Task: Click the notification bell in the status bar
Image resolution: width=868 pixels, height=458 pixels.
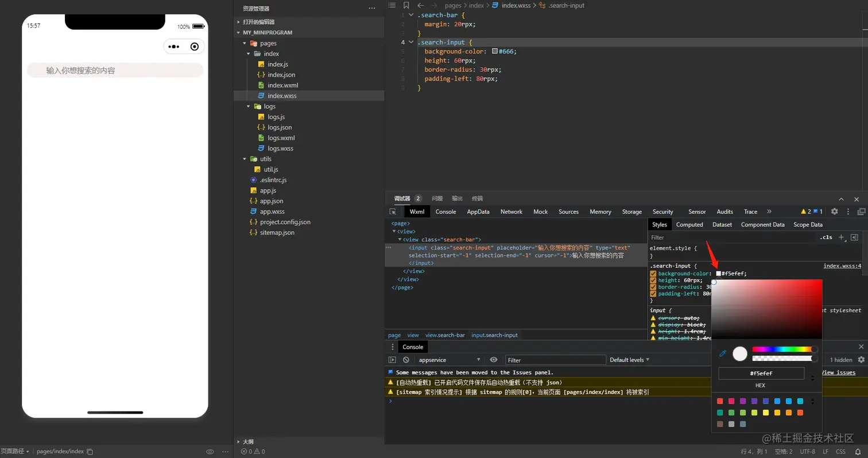Action: [858, 452]
